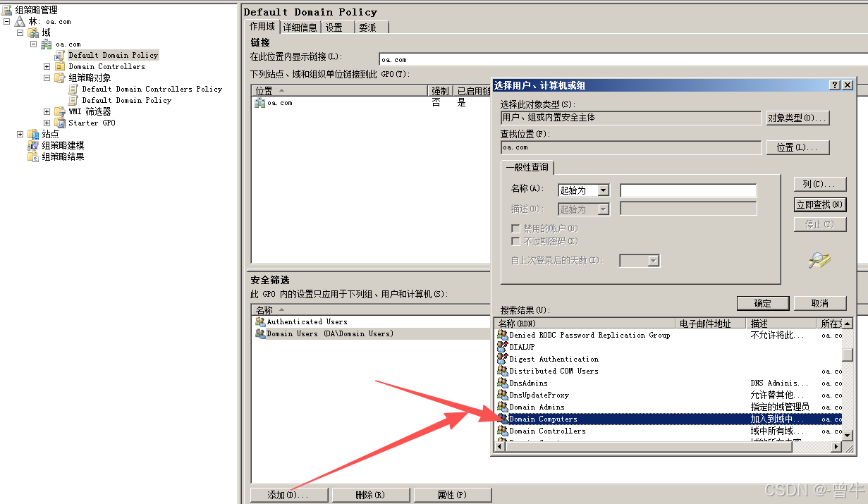Click the oa.com domain icon in tree
868x504 pixels.
point(47,44)
